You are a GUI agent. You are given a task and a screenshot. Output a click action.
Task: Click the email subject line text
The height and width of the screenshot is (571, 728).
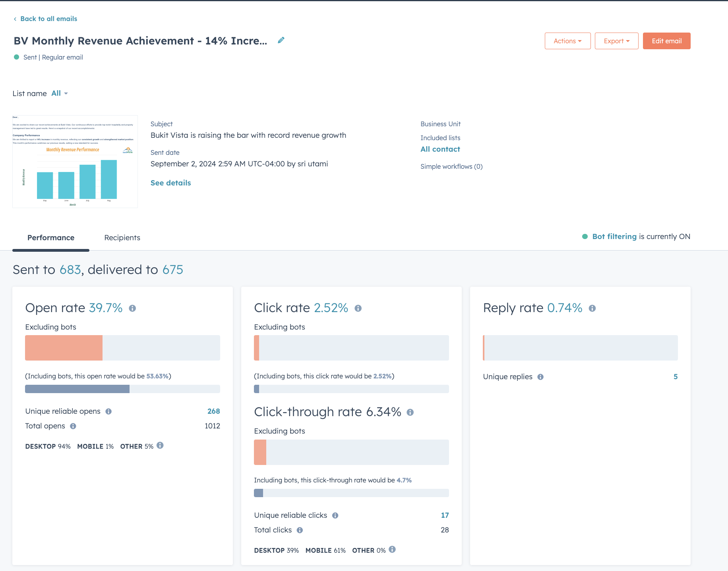[248, 135]
